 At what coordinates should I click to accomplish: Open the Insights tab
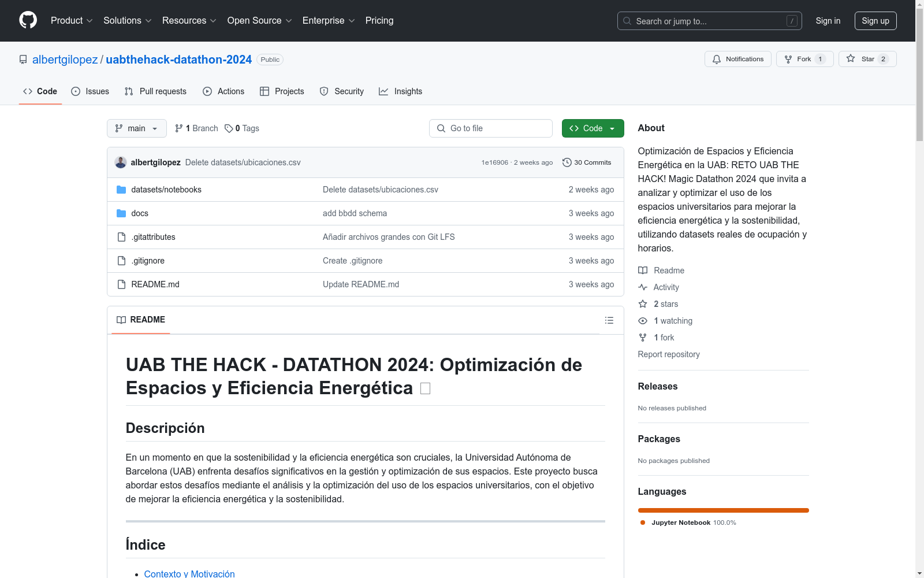(401, 91)
